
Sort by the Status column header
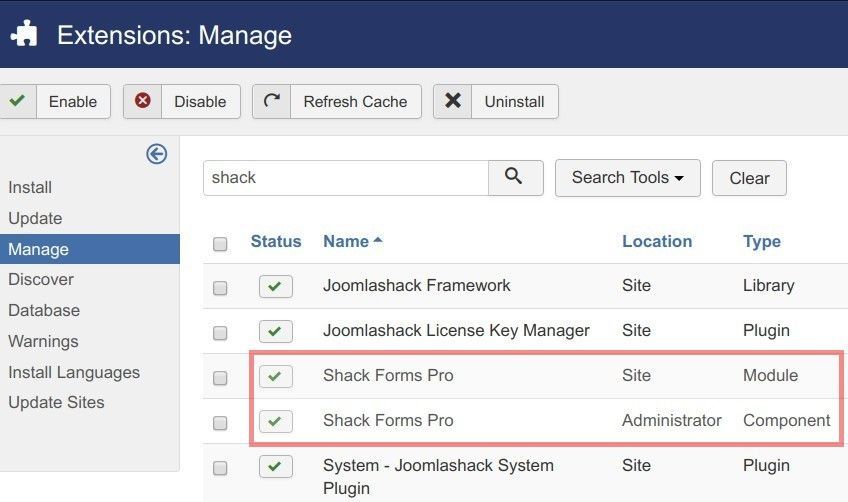(x=276, y=241)
